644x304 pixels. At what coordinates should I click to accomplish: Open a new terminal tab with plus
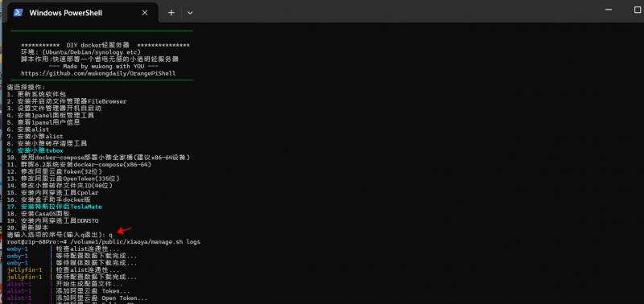(171, 13)
